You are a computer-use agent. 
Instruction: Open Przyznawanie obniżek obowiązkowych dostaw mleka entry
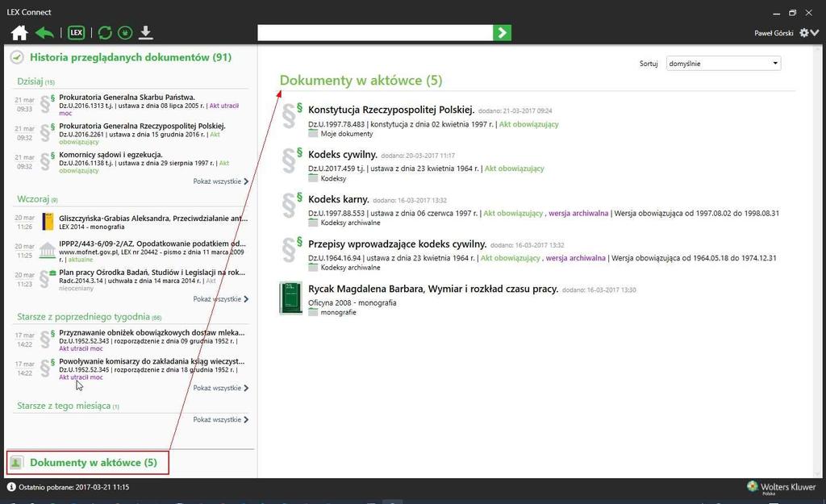tap(152, 332)
